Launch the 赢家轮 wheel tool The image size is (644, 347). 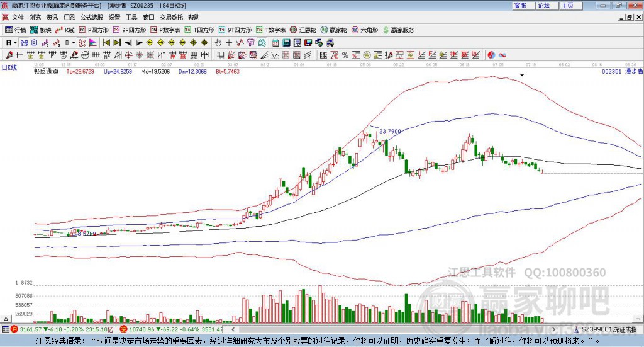[x=333, y=30]
